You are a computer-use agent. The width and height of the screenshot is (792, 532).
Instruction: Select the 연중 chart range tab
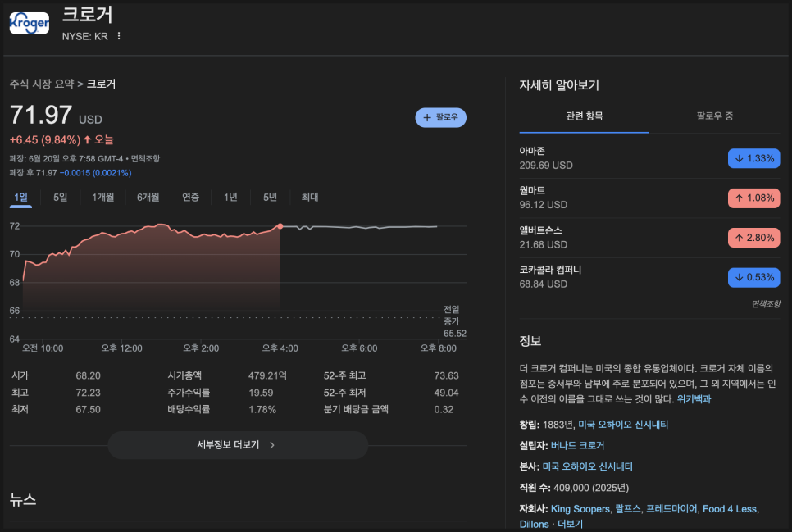pyautogui.click(x=190, y=197)
